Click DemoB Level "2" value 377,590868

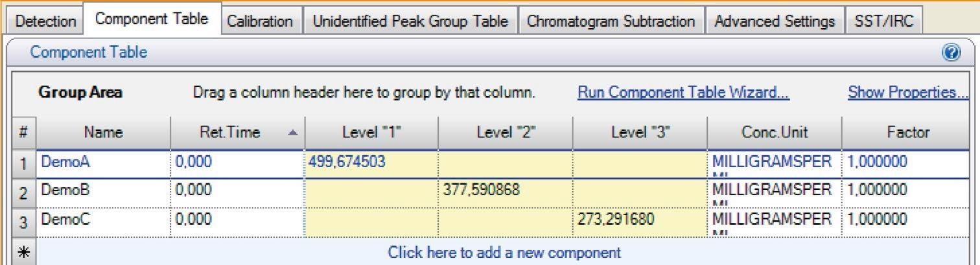[x=482, y=191]
